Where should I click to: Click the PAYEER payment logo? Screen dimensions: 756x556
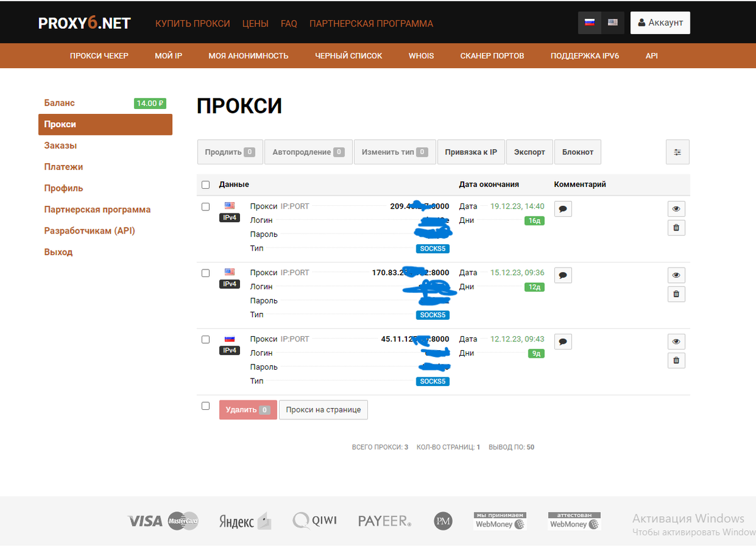(x=385, y=521)
